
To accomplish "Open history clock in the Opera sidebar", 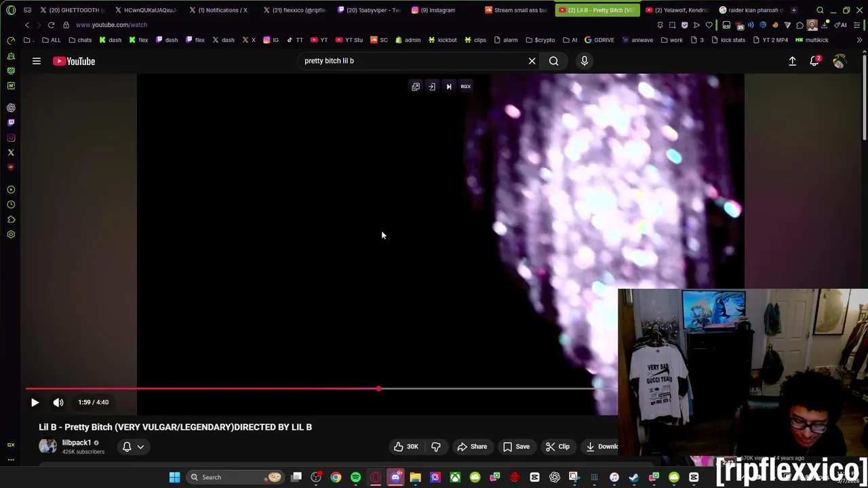I will 11,205.
